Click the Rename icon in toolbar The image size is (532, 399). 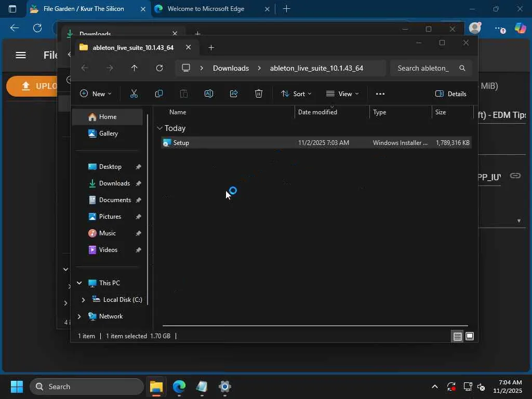[209, 94]
